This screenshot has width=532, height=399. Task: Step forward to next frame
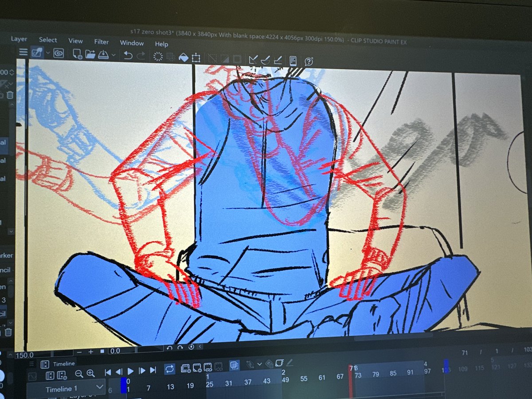142,371
